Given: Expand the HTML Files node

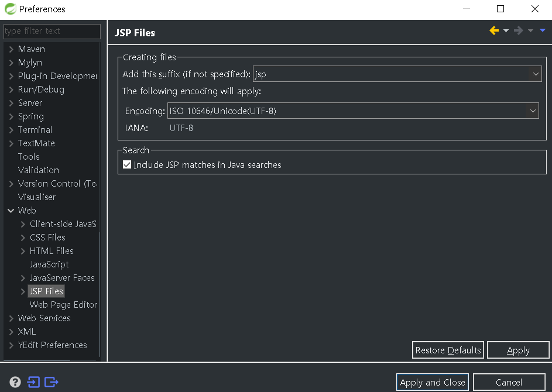Looking at the screenshot, I should pos(23,251).
